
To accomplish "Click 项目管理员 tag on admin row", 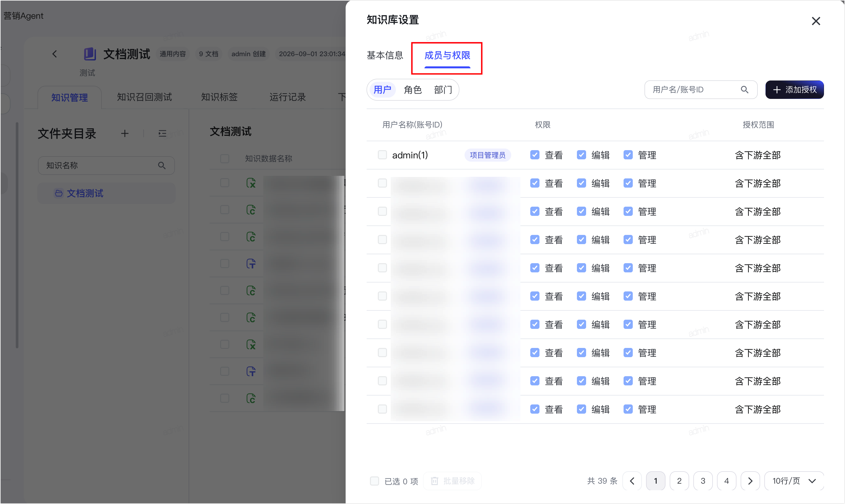I will coord(487,155).
